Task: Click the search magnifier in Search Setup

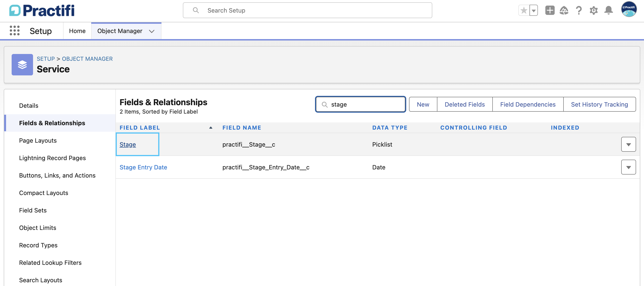Action: (x=196, y=10)
